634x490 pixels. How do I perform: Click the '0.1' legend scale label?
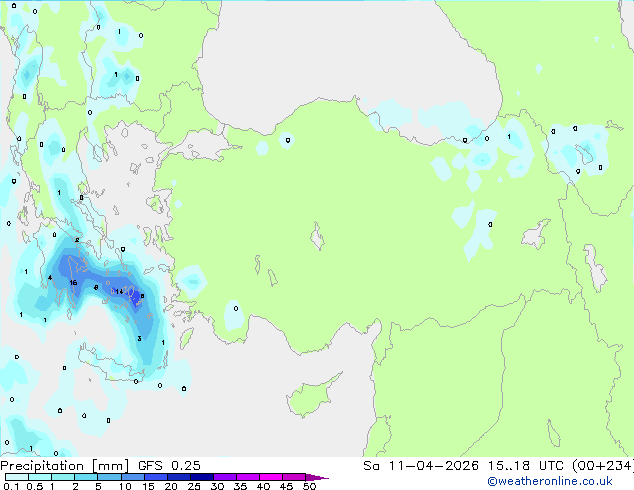[x=11, y=486]
